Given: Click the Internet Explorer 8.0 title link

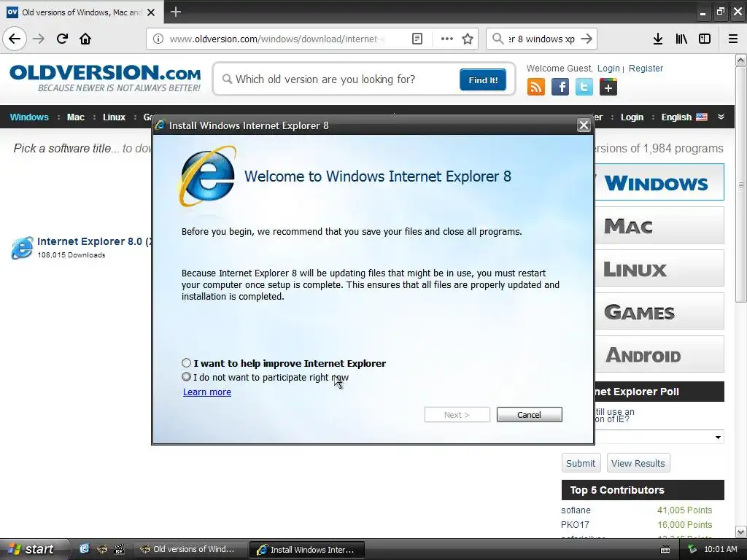Looking at the screenshot, I should coord(95,241).
